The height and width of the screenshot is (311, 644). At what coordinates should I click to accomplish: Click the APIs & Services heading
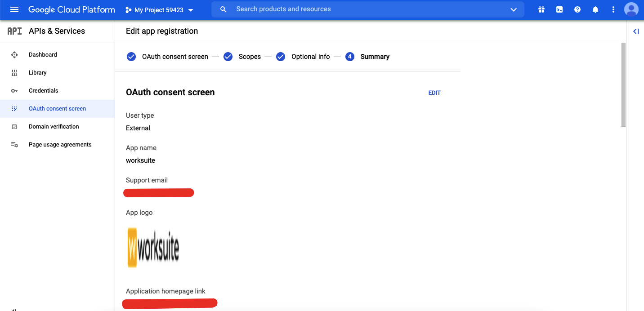point(57,31)
